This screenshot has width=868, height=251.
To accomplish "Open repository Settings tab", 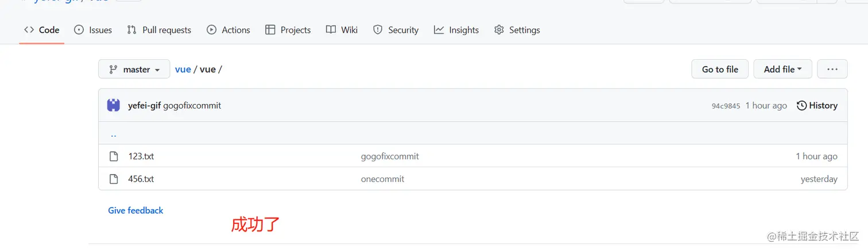I will tap(517, 30).
